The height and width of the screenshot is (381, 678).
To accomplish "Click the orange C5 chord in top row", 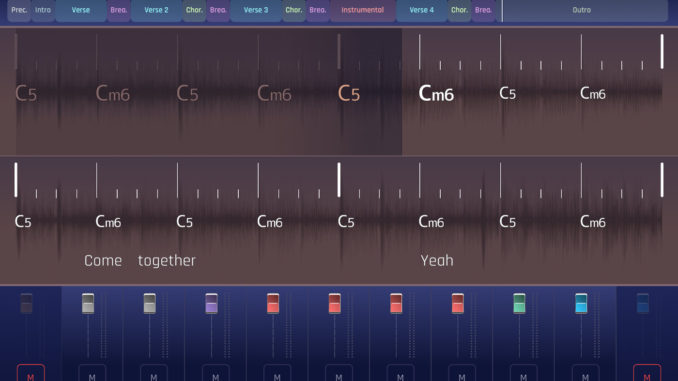I will click(x=349, y=93).
